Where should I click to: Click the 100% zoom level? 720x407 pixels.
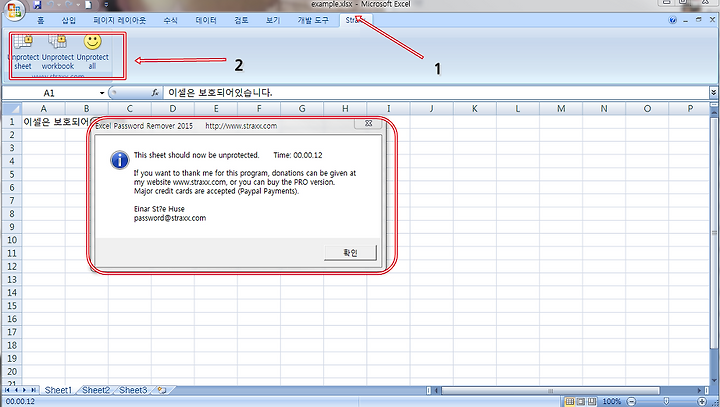coord(612,401)
